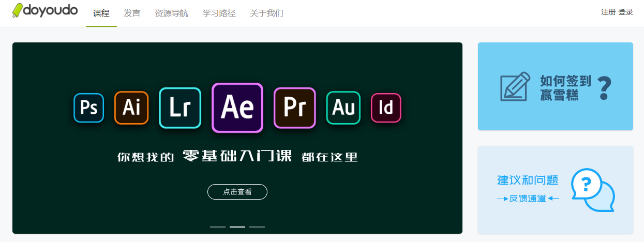Open the 课程 tab
The height and width of the screenshot is (242, 644).
tap(101, 13)
